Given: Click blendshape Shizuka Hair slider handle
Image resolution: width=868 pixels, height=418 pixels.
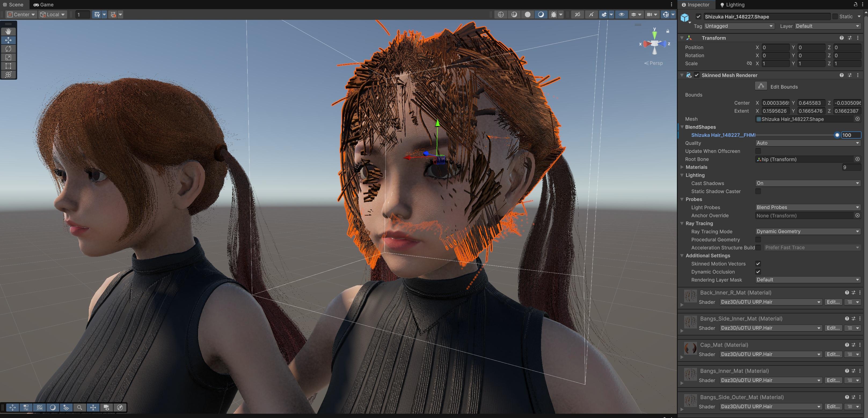Looking at the screenshot, I should 837,135.
